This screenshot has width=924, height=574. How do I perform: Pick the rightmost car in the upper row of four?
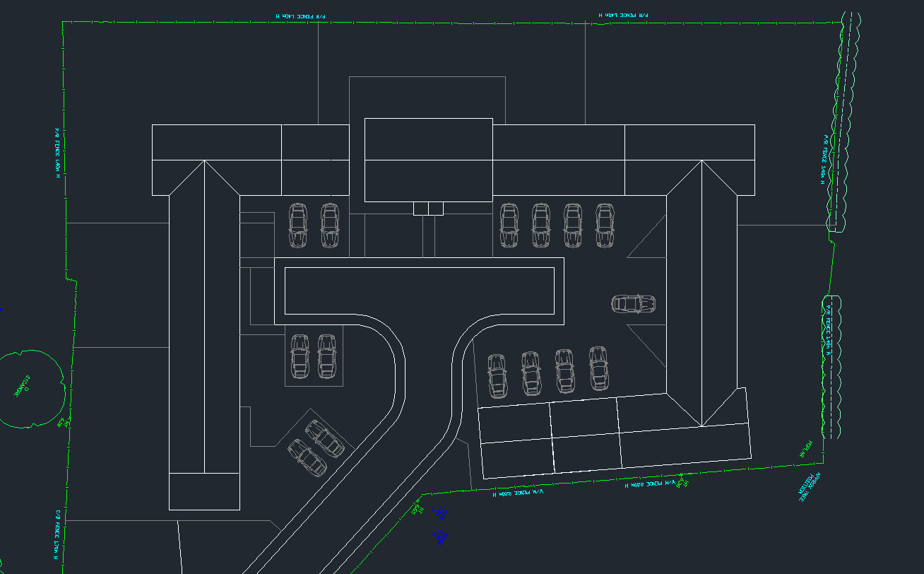tap(604, 225)
